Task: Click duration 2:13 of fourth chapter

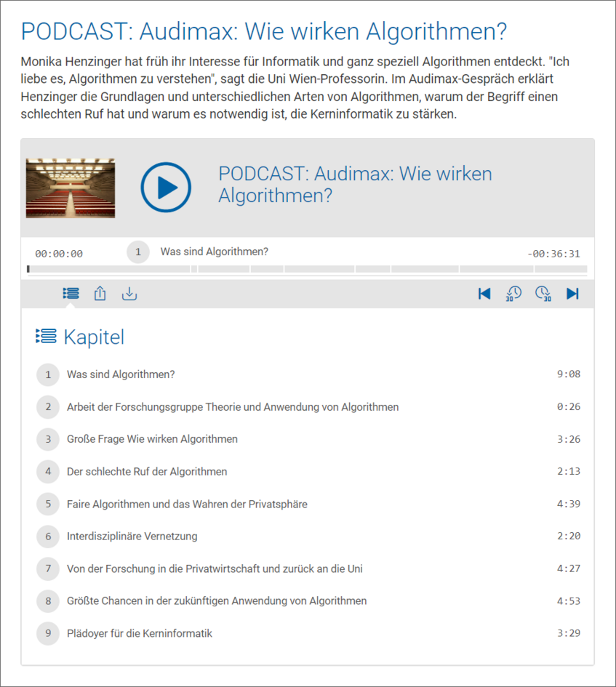Action: click(569, 471)
